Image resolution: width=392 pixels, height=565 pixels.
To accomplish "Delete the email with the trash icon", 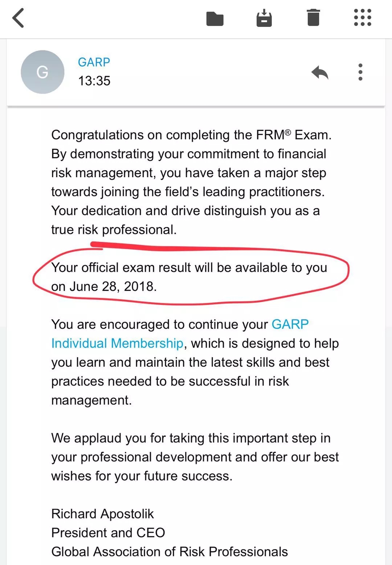I will pyautogui.click(x=313, y=18).
